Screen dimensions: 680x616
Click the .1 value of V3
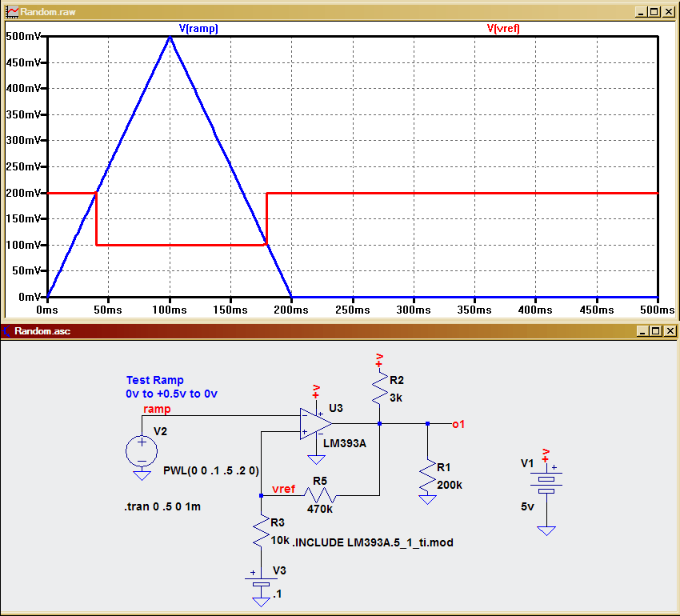point(278,594)
